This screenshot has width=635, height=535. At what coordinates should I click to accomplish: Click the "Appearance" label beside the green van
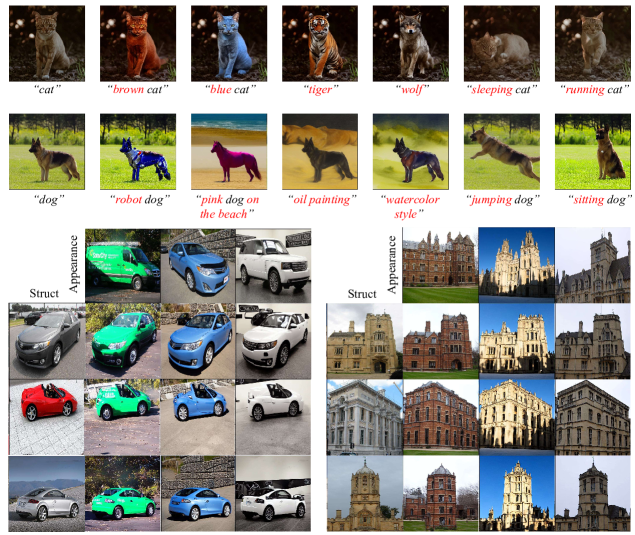[73, 264]
